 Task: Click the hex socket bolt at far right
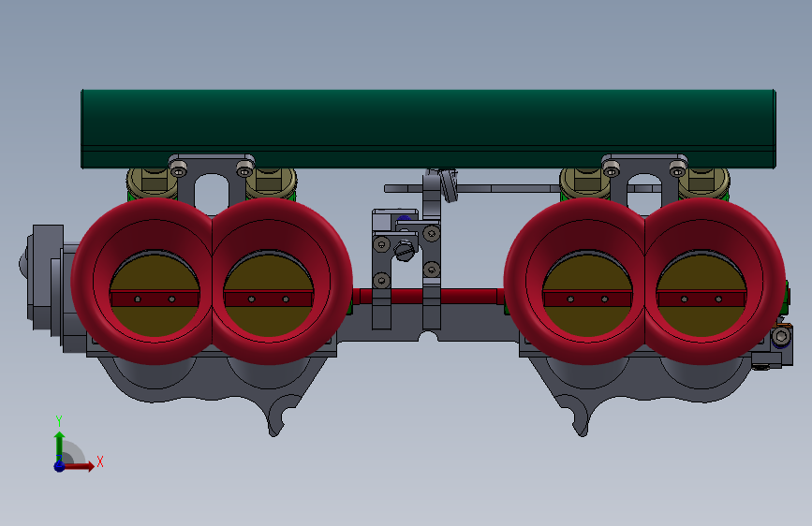(x=781, y=337)
